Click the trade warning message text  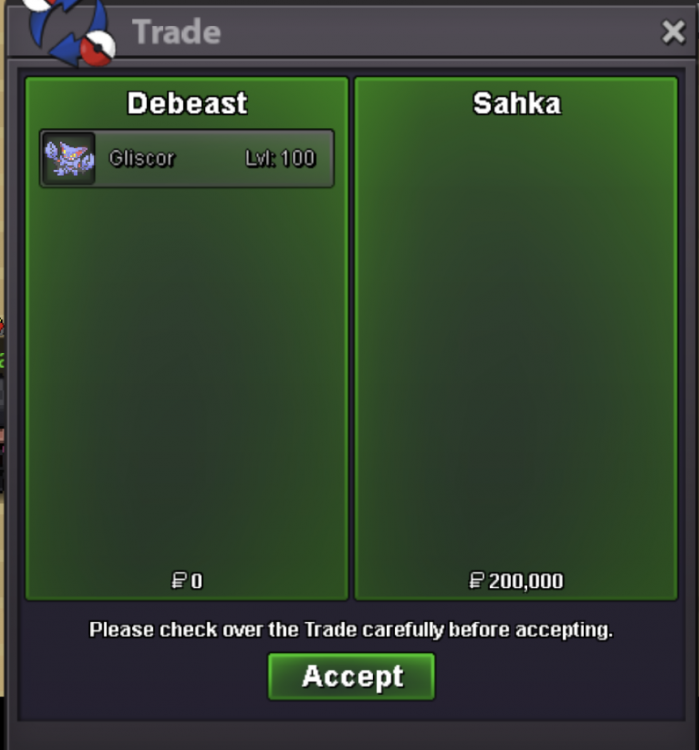[x=351, y=629]
